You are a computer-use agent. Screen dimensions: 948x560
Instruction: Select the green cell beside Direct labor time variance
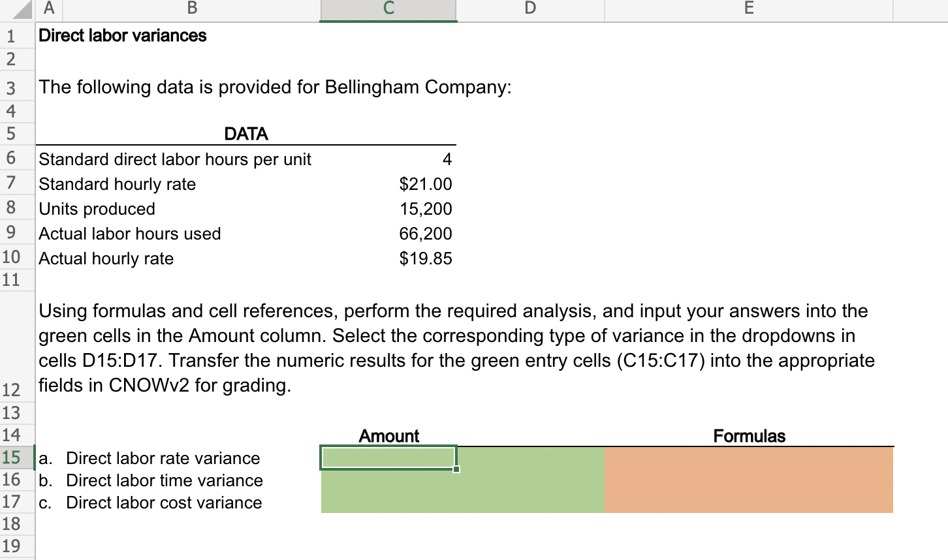coord(388,480)
